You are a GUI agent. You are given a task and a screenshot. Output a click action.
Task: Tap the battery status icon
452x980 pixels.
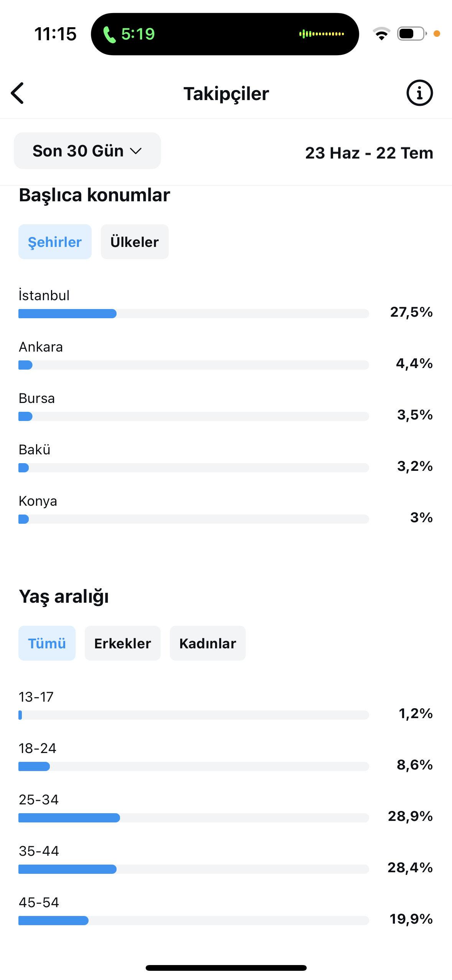click(412, 34)
